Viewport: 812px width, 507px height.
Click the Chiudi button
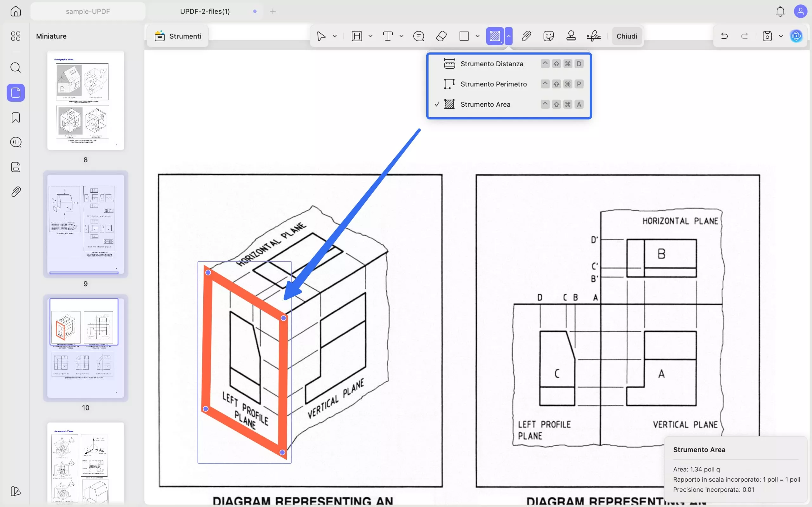click(x=626, y=36)
